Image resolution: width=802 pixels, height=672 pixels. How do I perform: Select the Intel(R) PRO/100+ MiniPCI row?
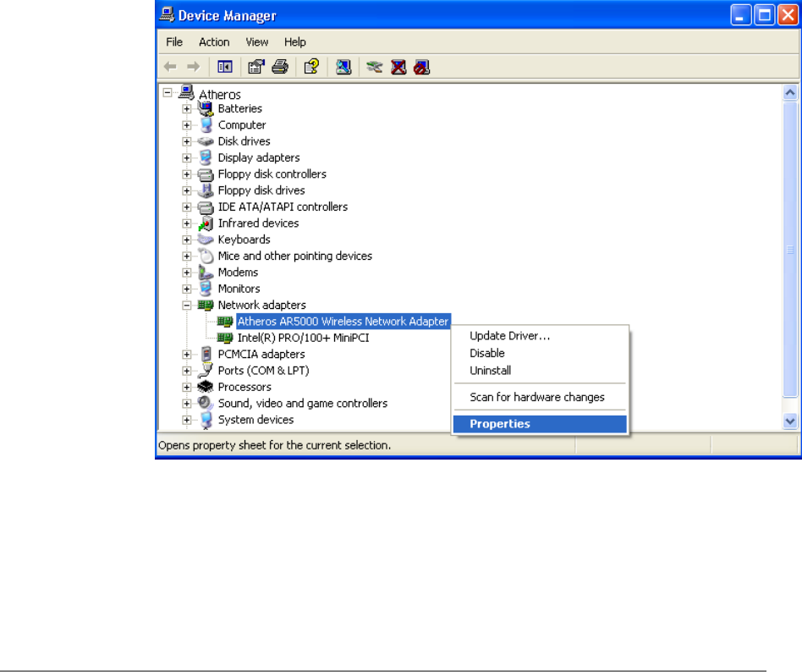pos(304,338)
